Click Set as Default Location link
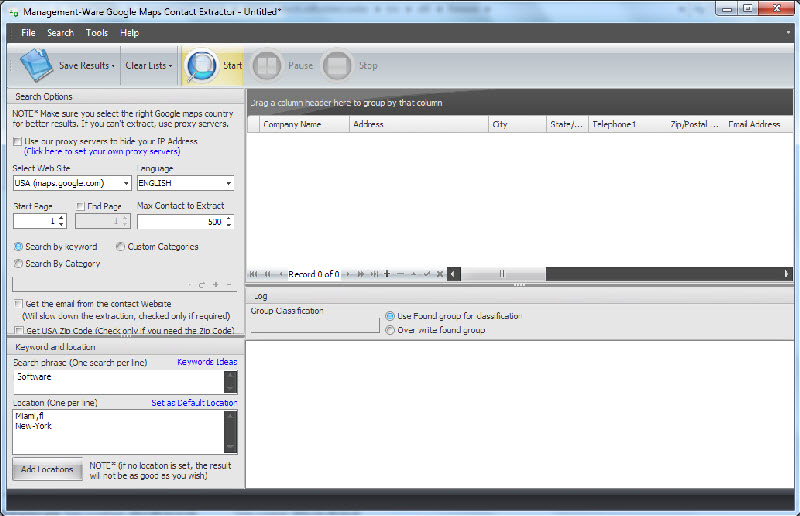The height and width of the screenshot is (516, 800). [x=194, y=403]
